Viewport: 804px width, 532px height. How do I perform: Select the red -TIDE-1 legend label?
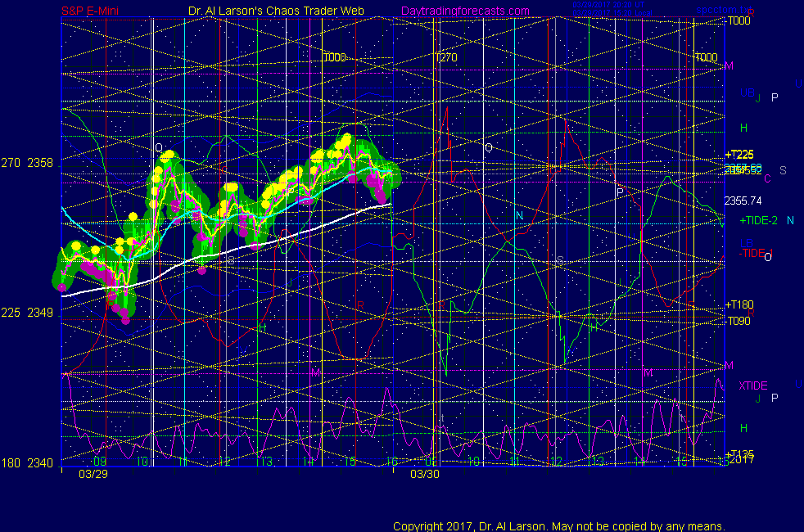756,255
